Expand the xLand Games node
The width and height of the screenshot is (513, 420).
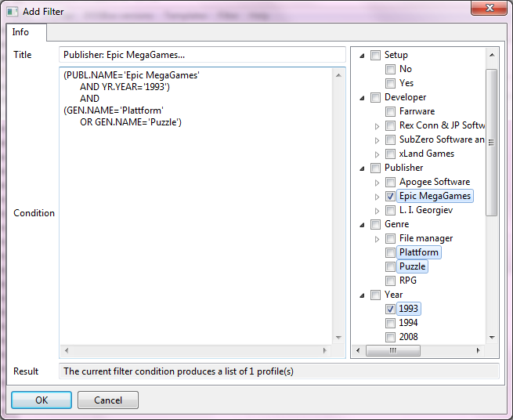pos(377,154)
